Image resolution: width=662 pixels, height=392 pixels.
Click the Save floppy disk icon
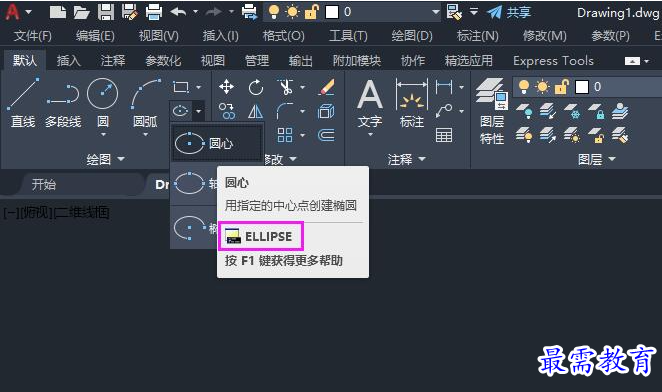coord(106,12)
